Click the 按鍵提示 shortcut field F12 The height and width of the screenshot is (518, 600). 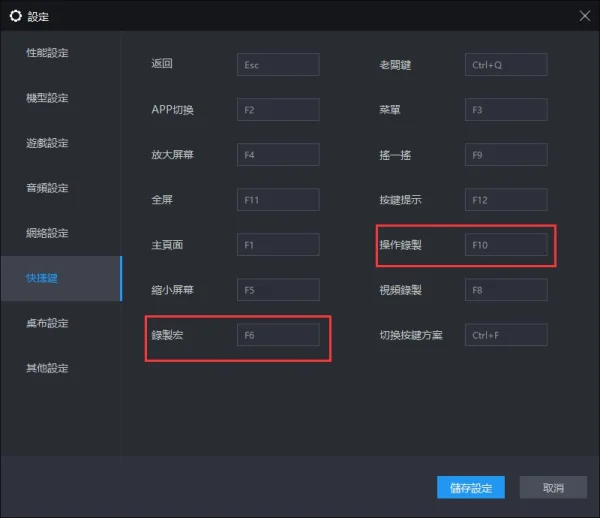[506, 200]
